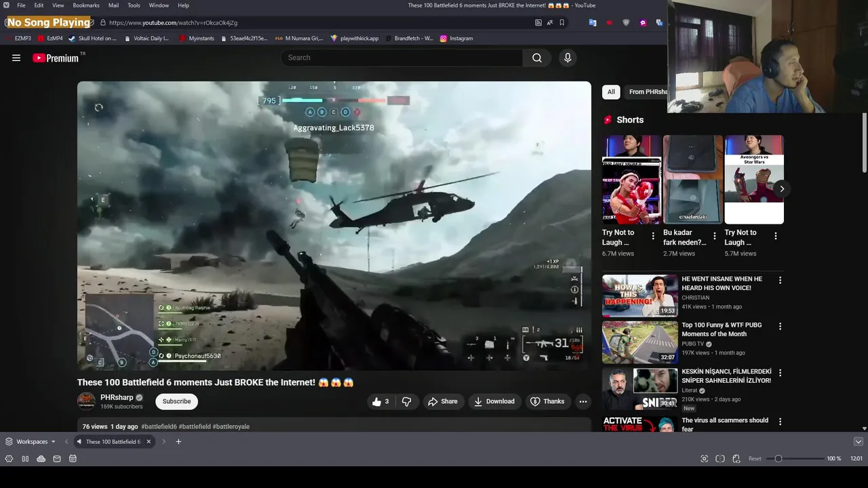Open the View menu
Screen dimensions: 868x488
tap(58, 5)
